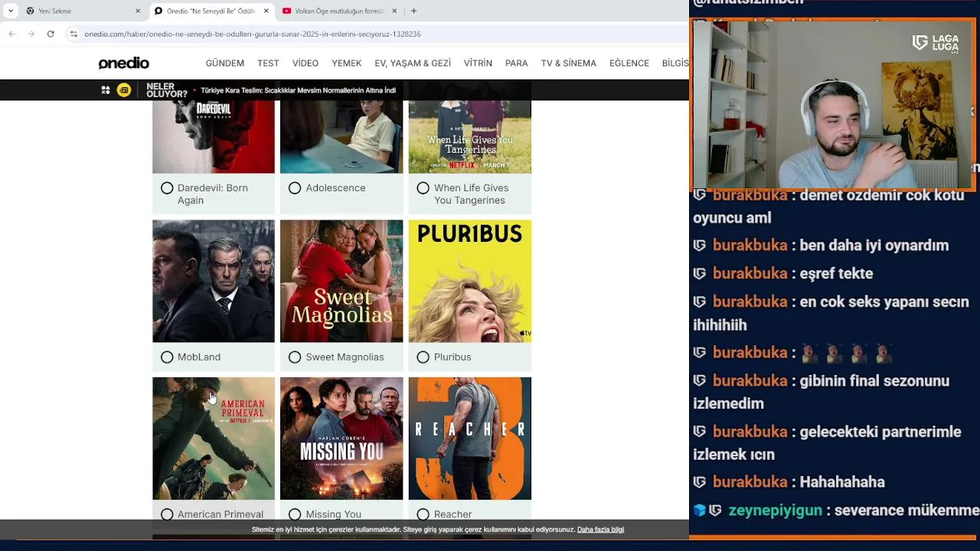Click chat message 'ben daha iyi oynardım'
The height and width of the screenshot is (551, 980).
pyautogui.click(x=874, y=246)
